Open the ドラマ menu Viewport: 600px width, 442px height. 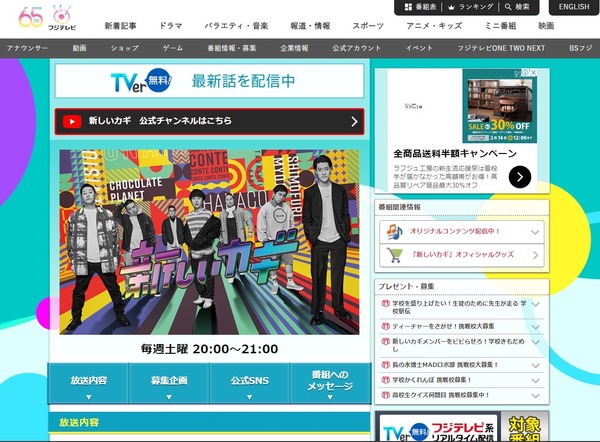pyautogui.click(x=171, y=26)
